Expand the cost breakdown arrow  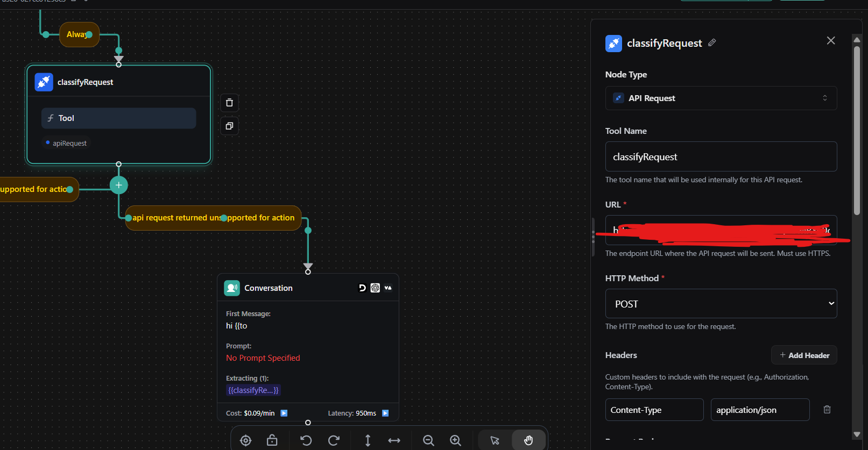[x=284, y=413]
